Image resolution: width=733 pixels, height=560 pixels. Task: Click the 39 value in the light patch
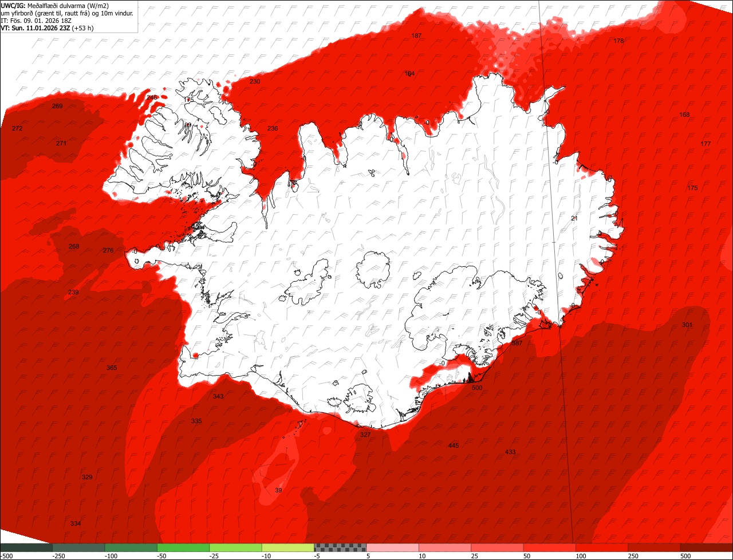pyautogui.click(x=278, y=490)
